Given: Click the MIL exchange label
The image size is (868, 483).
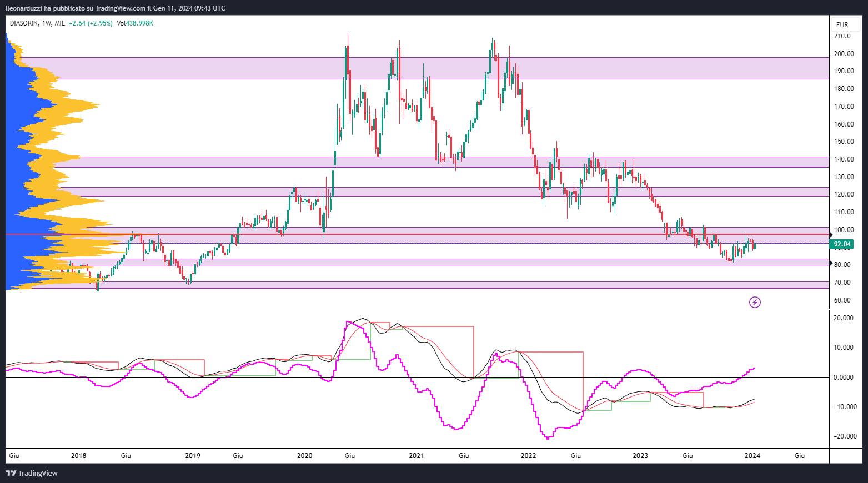Looking at the screenshot, I should pos(60,23).
